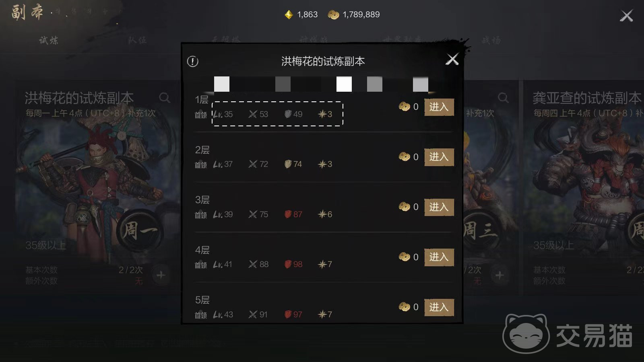Enter floor 4 with the 进入 button
The height and width of the screenshot is (362, 644).
click(x=439, y=257)
